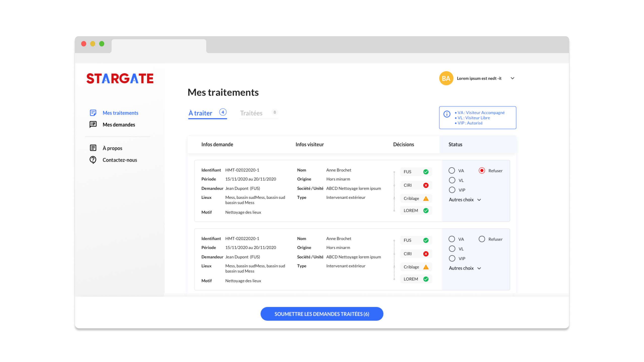Click the BA user avatar
Viewport: 644px width, 362px height.
click(446, 78)
